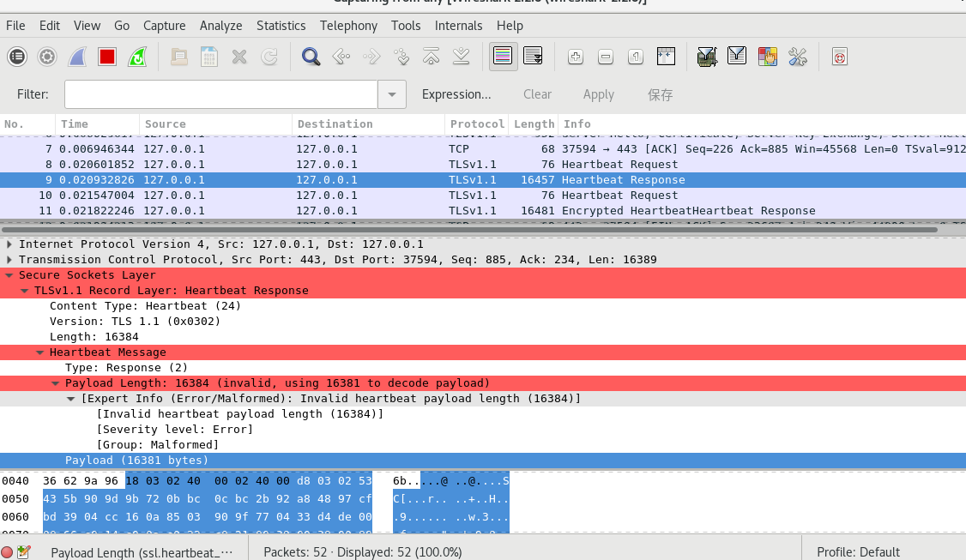This screenshot has width=966, height=560.
Task: Open a capture file via folder icon
Action: [179, 57]
